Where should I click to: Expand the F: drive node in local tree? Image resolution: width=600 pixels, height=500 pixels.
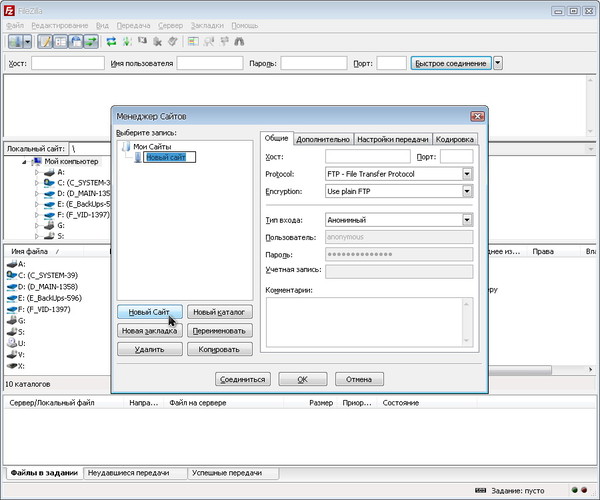[37, 215]
